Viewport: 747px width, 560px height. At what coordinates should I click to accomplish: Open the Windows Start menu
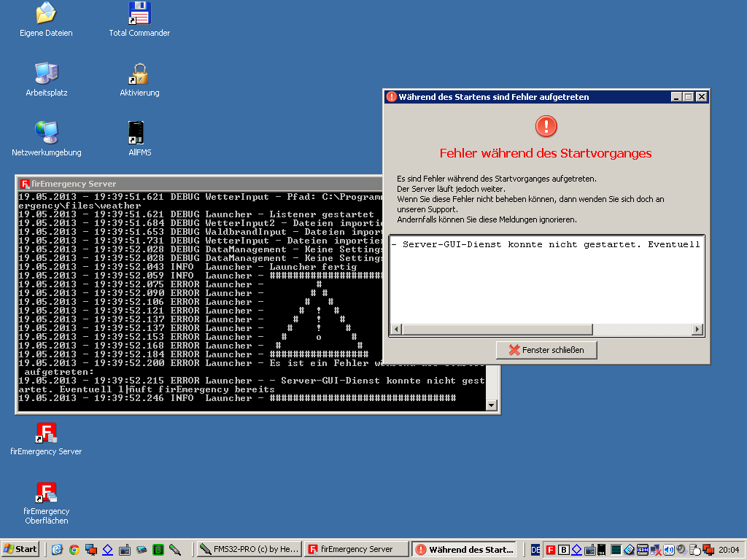[20, 550]
